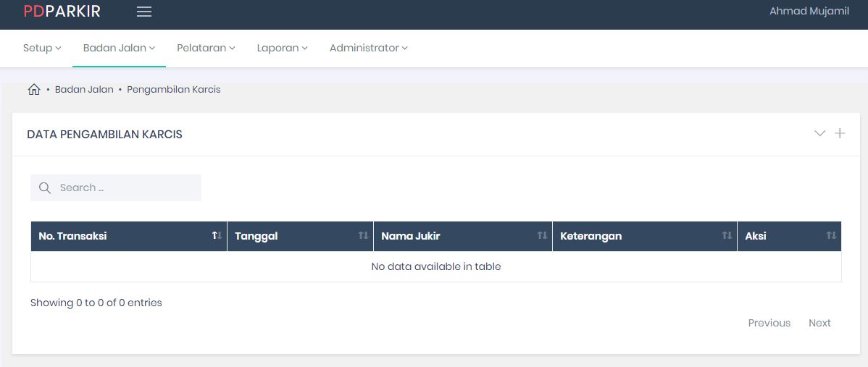
Task: Sort by No. Transaksi column arrows
Action: tap(216, 236)
